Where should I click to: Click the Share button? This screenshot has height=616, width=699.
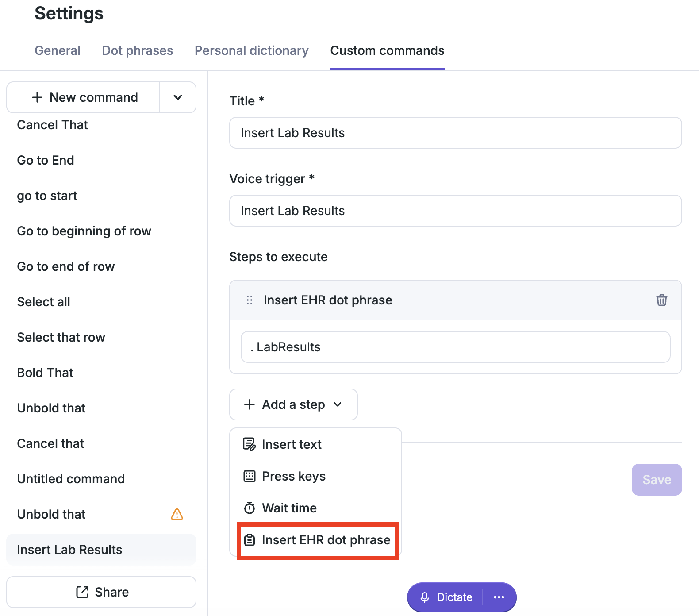click(x=101, y=592)
